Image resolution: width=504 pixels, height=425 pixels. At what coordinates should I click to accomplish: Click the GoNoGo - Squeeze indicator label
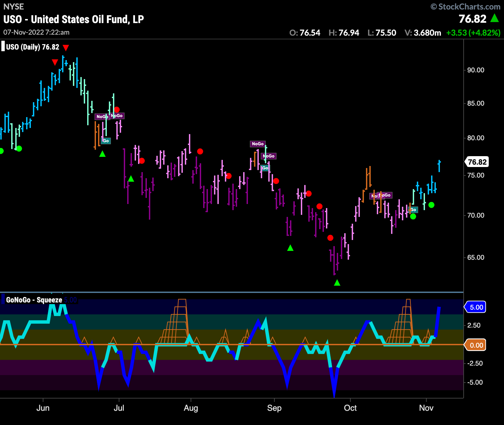coord(34,300)
